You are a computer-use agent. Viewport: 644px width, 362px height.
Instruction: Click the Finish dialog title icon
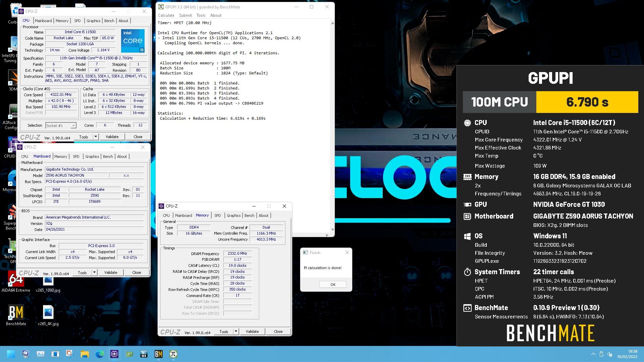point(305,253)
